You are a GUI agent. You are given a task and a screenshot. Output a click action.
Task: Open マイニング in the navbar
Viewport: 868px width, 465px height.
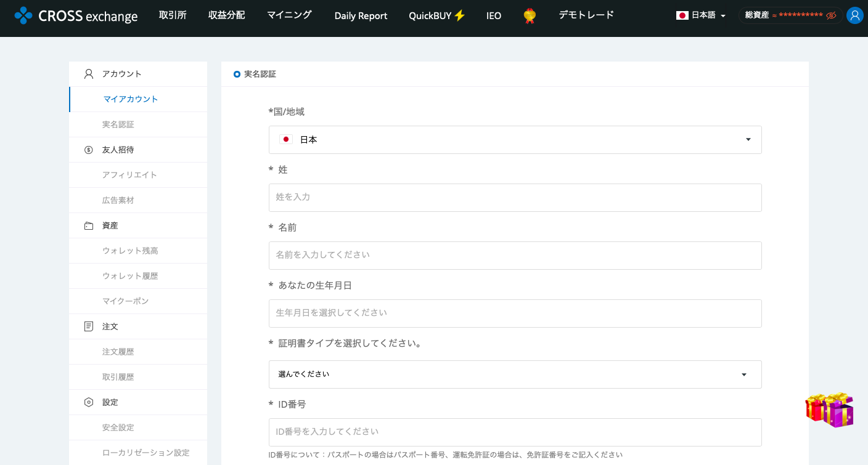point(289,15)
